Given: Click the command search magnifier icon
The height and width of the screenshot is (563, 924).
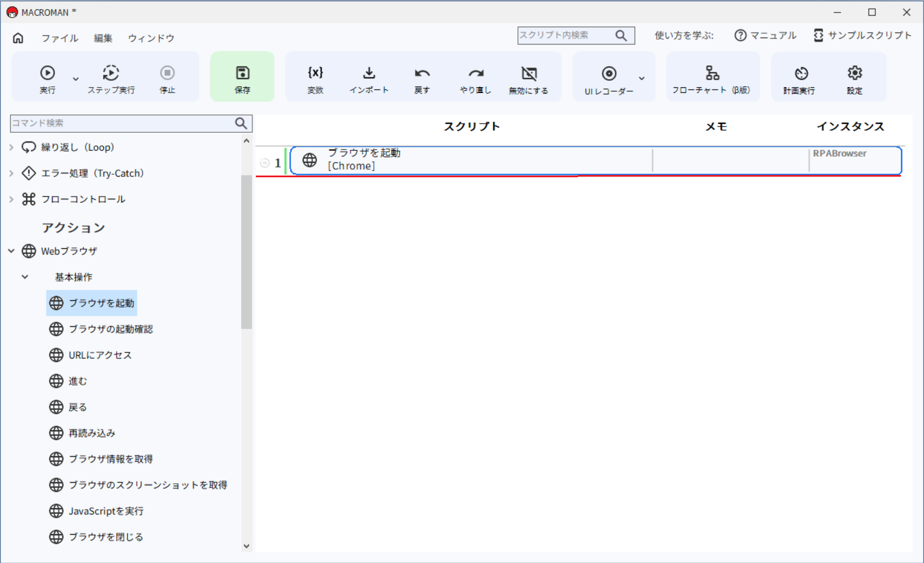Looking at the screenshot, I should click(241, 123).
